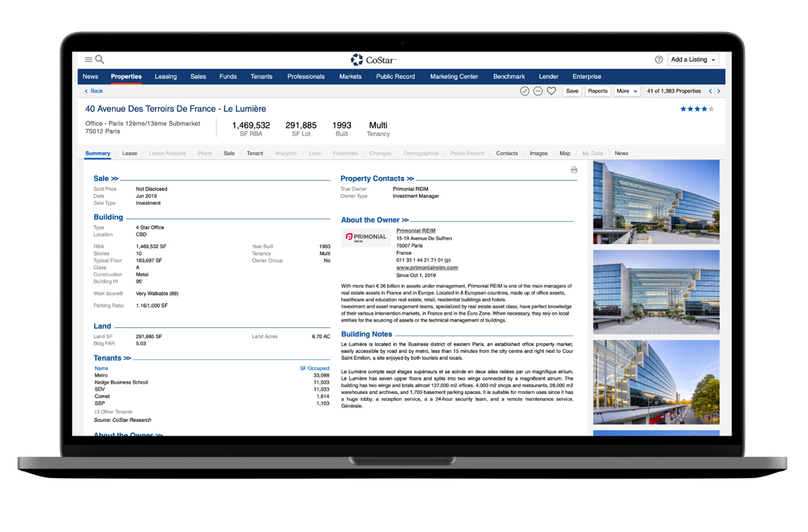Open Add a Listing dropdown

[693, 59]
